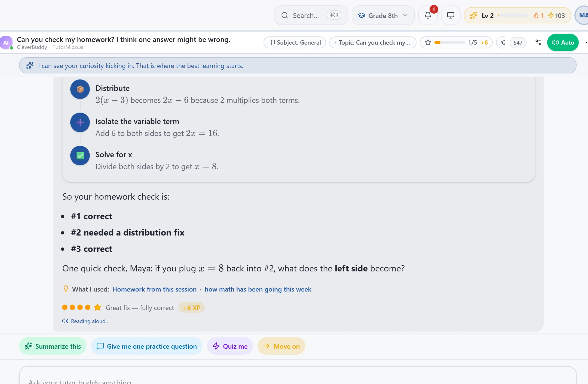The height and width of the screenshot is (384, 588).
Task: Click the streak flame counter
Action: tap(538, 16)
